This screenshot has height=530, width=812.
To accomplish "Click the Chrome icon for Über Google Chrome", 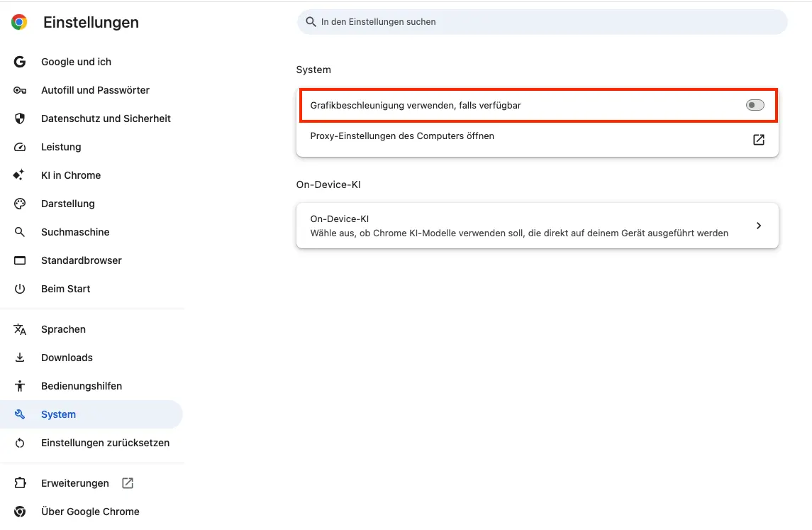I will pyautogui.click(x=20, y=512).
